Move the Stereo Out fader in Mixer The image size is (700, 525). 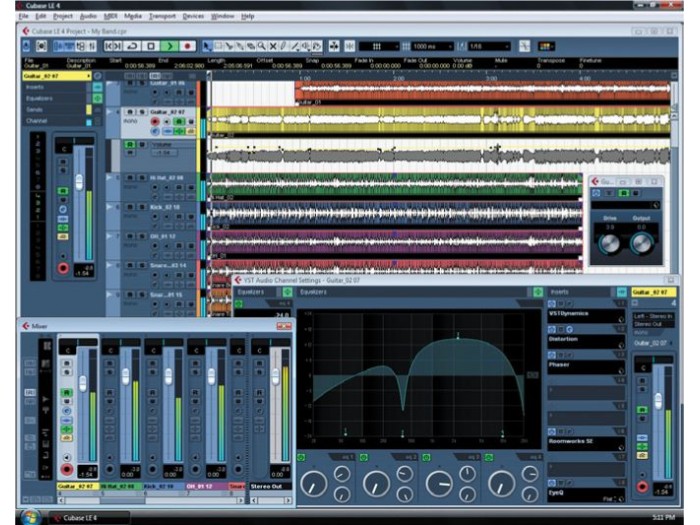click(275, 376)
